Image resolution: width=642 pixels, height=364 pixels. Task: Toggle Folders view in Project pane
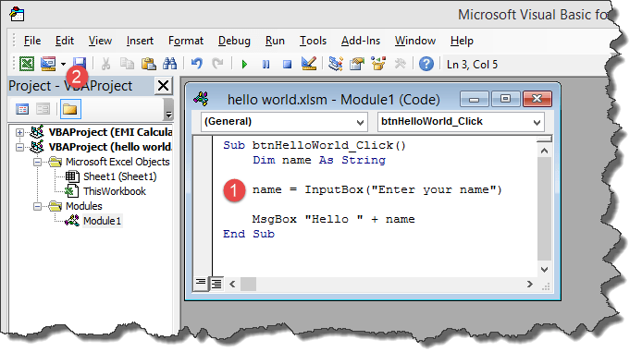point(70,109)
